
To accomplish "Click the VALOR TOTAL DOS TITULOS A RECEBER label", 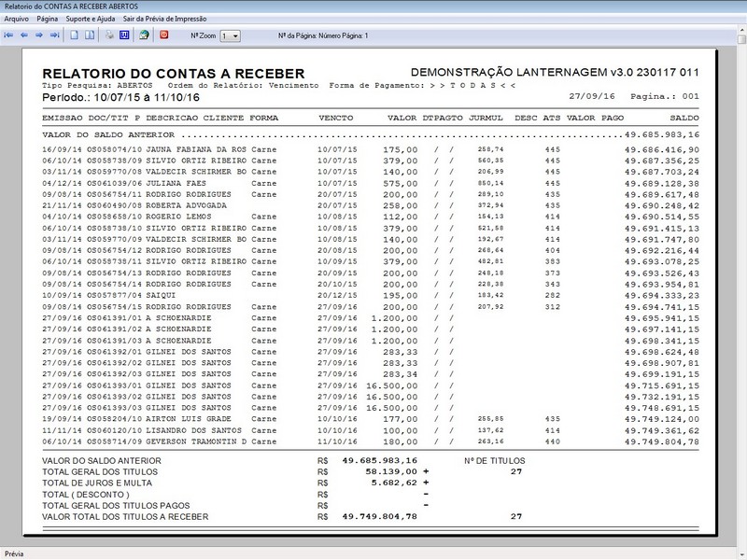I will 125,517.
